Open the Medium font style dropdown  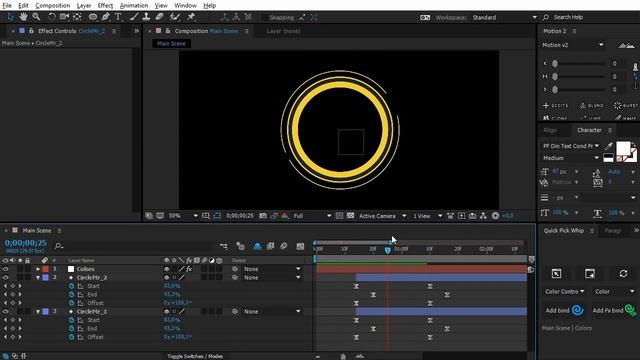[x=571, y=158]
